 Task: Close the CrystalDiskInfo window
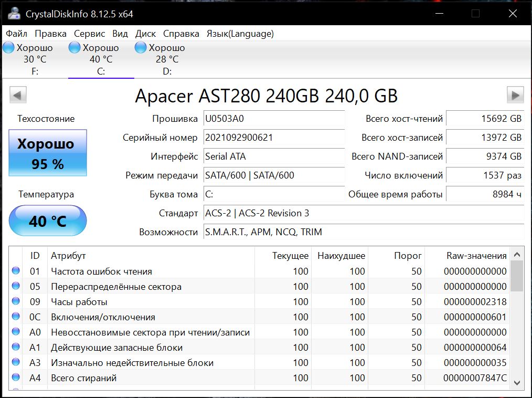(x=513, y=13)
